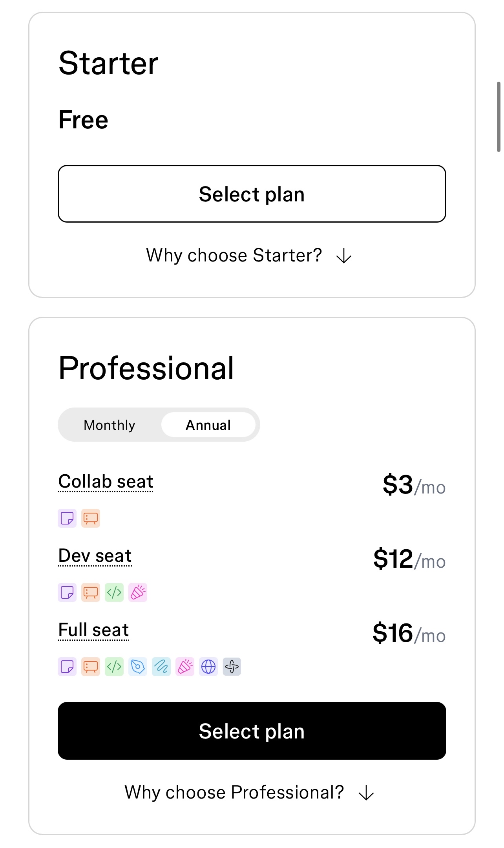Image resolution: width=504 pixels, height=848 pixels.
Task: Expand Why choose Professional section
Action: (x=249, y=792)
